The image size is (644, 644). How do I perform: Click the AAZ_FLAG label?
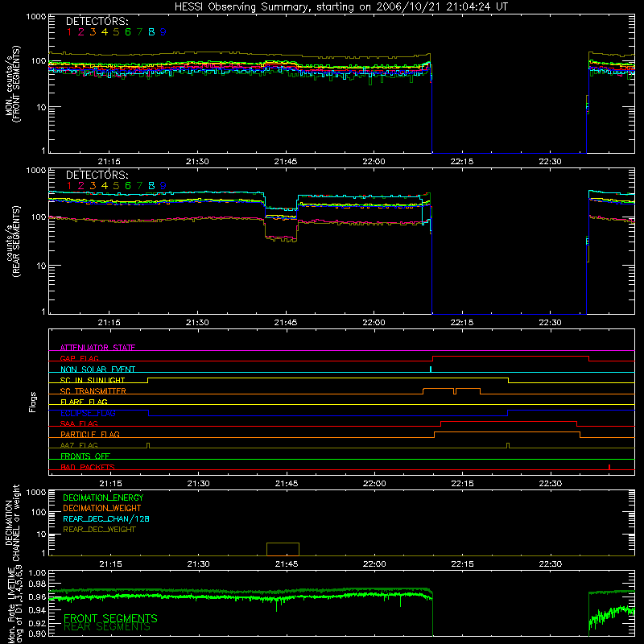tap(79, 445)
